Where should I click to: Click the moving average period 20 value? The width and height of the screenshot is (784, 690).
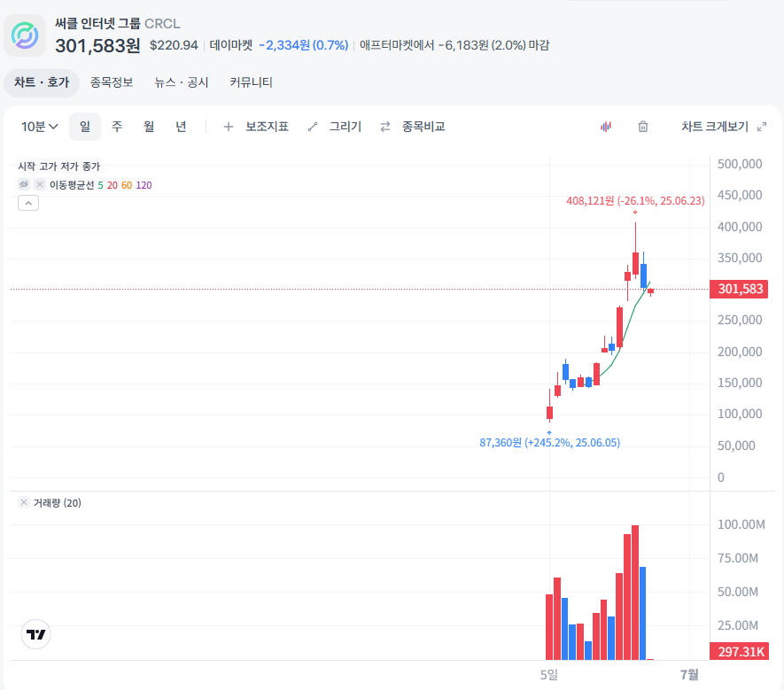point(113,185)
